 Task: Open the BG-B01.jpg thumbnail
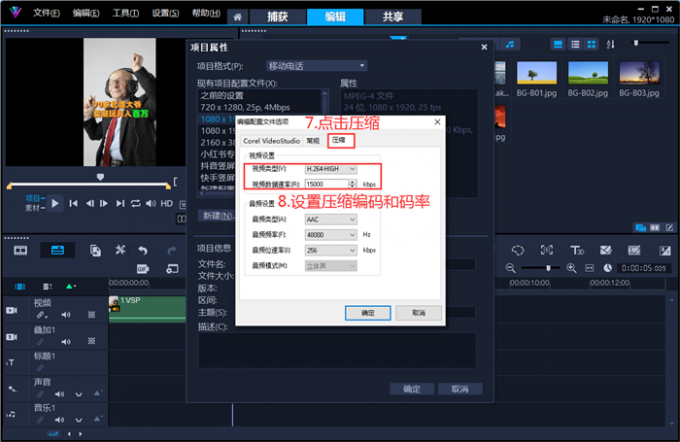pyautogui.click(x=536, y=73)
